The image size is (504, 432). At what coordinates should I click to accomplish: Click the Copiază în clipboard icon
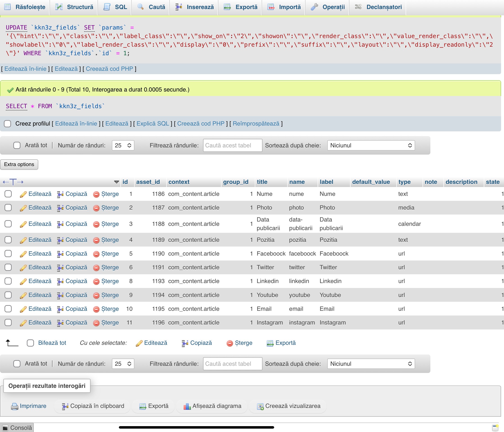[65, 406]
